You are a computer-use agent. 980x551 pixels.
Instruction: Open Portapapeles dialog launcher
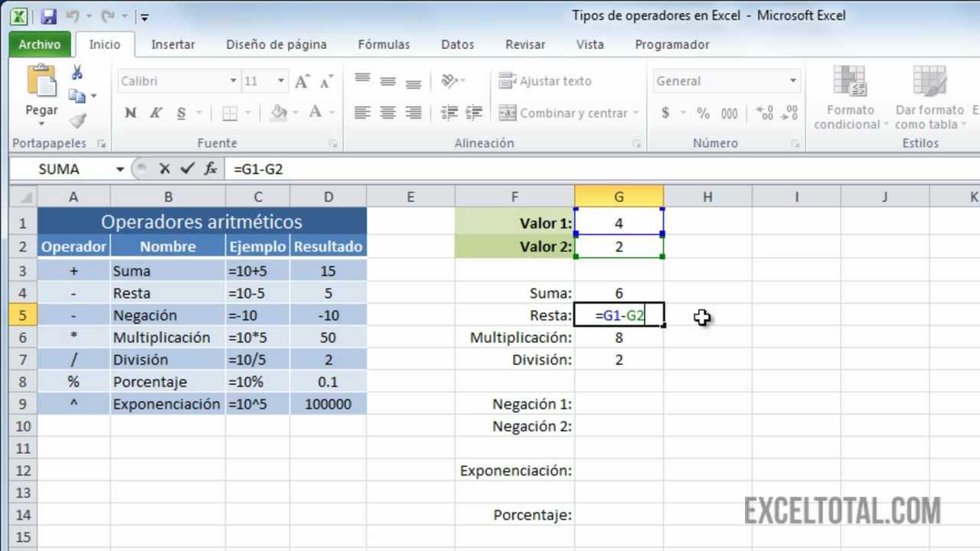click(x=100, y=144)
